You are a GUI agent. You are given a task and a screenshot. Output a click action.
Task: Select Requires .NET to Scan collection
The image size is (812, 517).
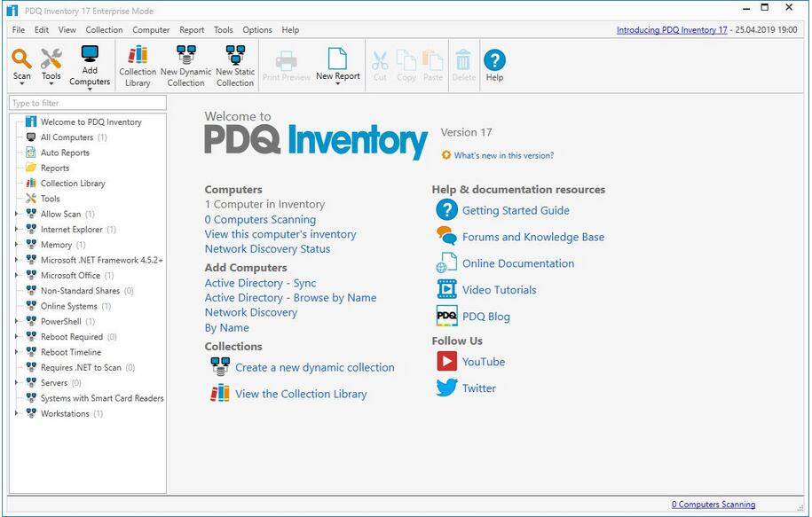[x=81, y=367]
